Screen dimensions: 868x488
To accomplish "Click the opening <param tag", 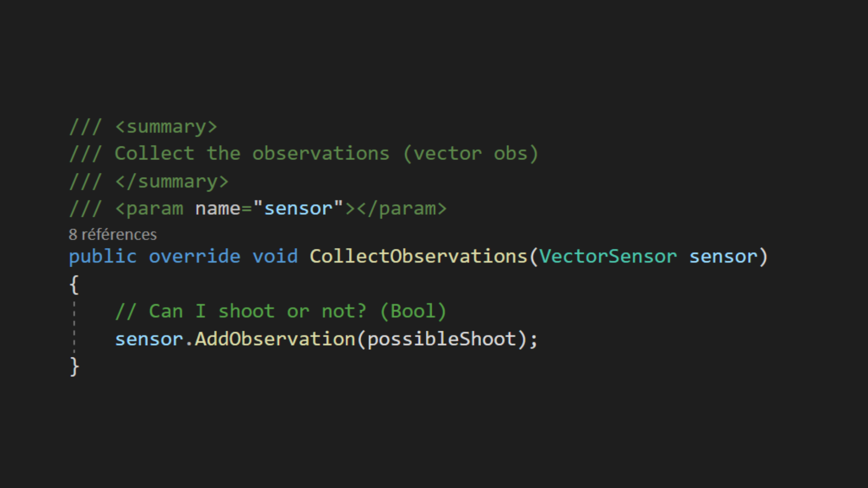I will click(149, 209).
